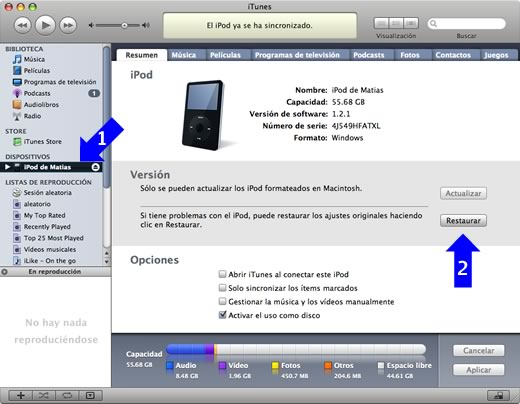Image resolution: width=520 pixels, height=404 pixels.
Task: Click the Cancelar button
Action: [x=479, y=351]
